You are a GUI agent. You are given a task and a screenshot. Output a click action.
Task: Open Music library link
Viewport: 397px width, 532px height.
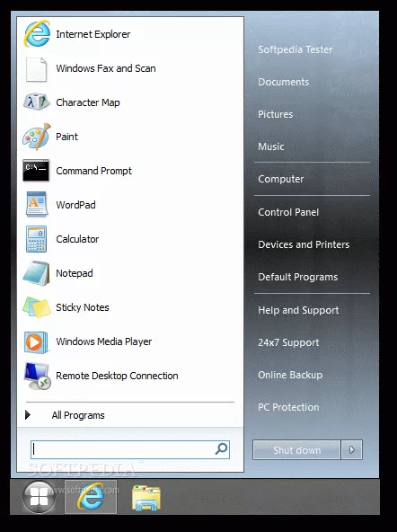pyautogui.click(x=271, y=146)
